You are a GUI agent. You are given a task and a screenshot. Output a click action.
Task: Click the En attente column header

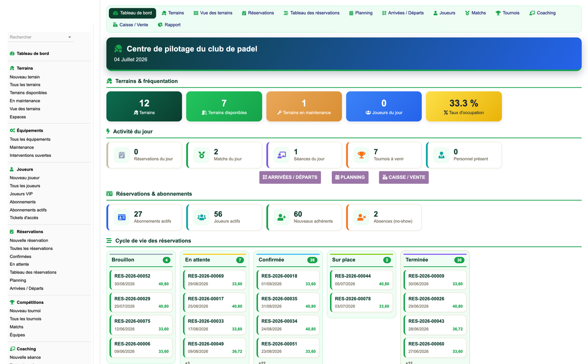[x=215, y=260]
